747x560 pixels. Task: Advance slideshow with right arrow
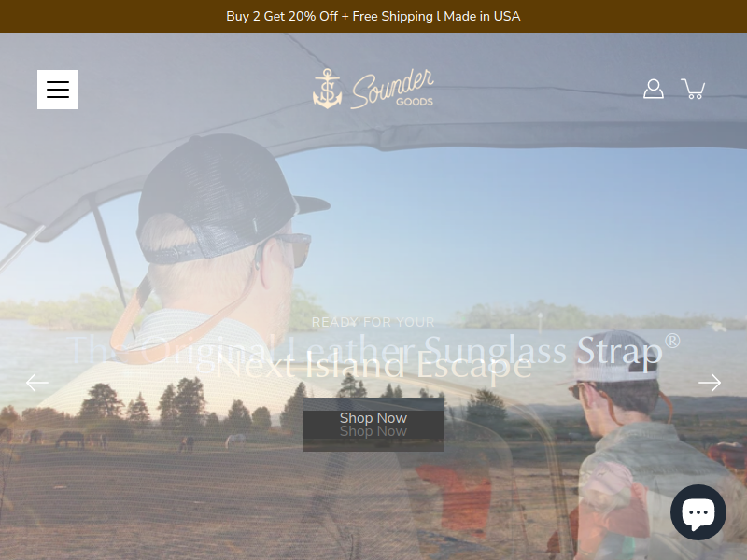[710, 383]
